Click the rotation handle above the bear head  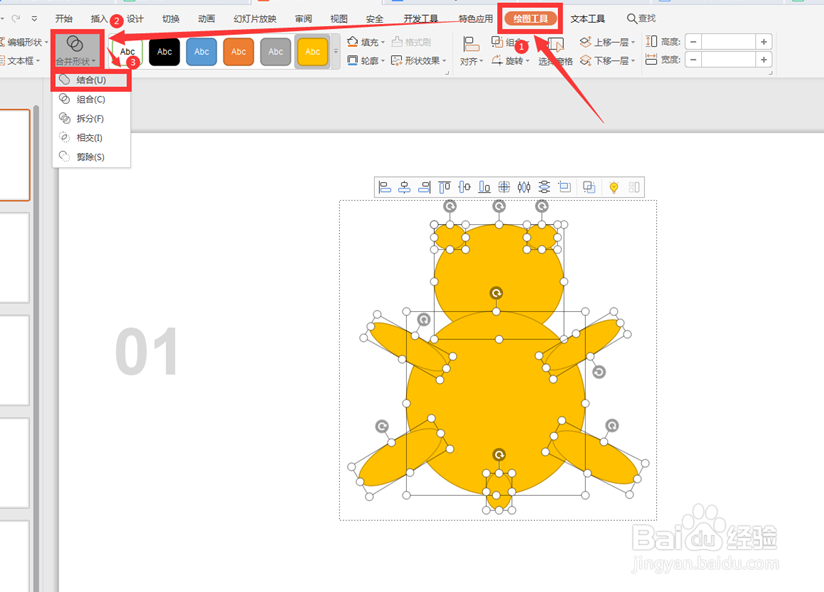tap(499, 206)
